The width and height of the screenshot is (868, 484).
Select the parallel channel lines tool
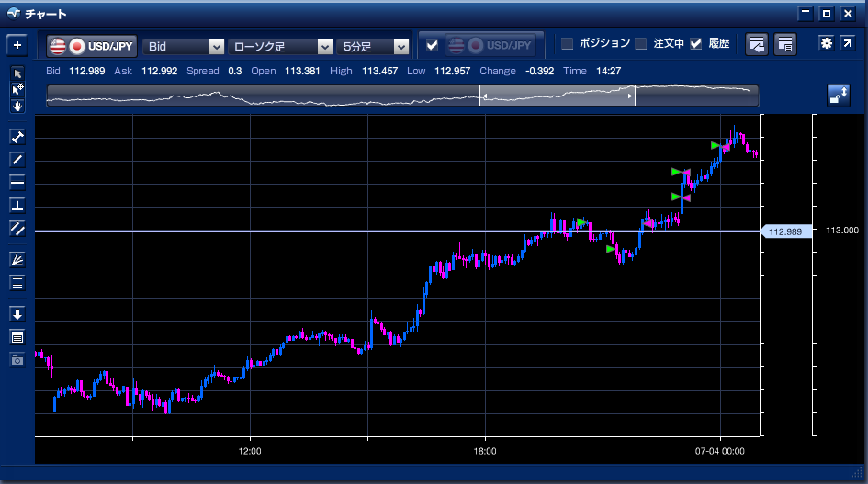coord(17,229)
